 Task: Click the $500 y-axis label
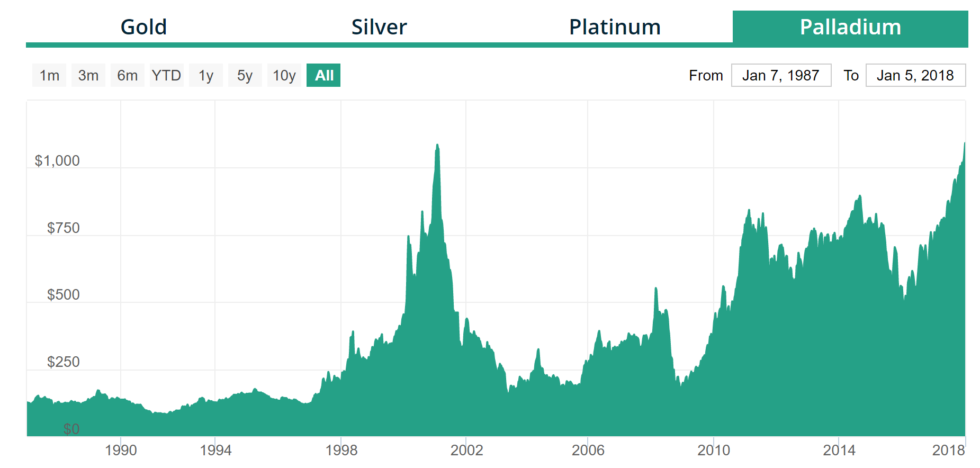click(x=64, y=294)
